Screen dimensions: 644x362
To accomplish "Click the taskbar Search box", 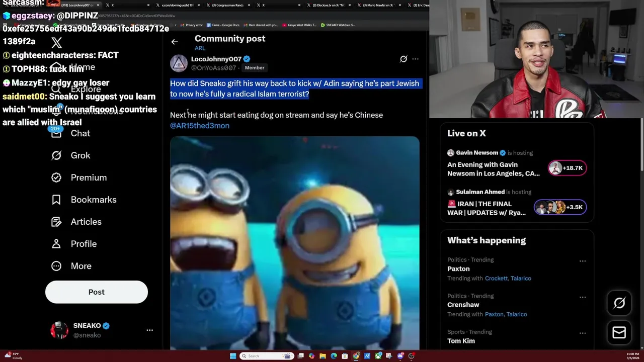I will pos(267,356).
